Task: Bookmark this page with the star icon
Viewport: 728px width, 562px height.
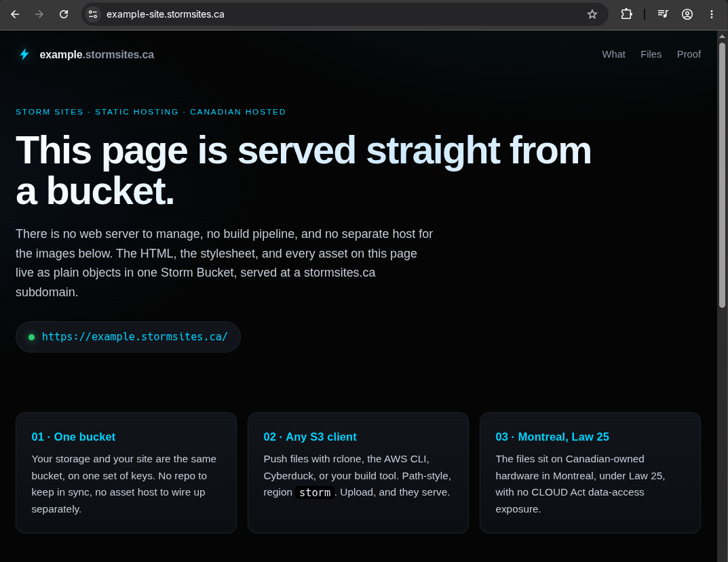Action: [592, 14]
